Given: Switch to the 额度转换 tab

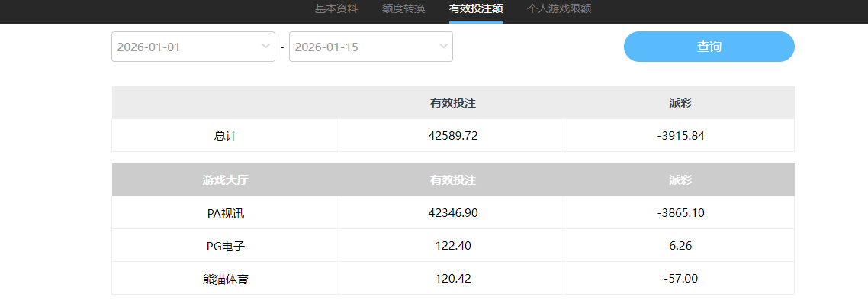Looking at the screenshot, I should (403, 9).
